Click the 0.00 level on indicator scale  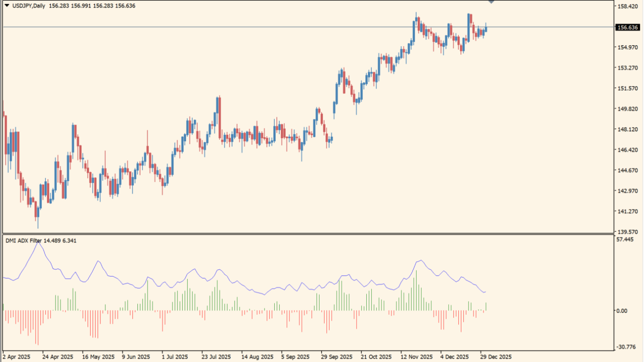pyautogui.click(x=622, y=311)
